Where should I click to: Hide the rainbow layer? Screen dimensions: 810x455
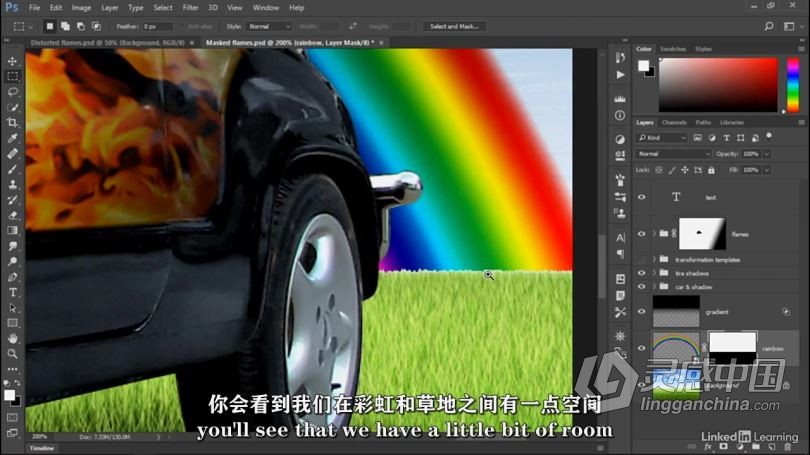coord(642,348)
